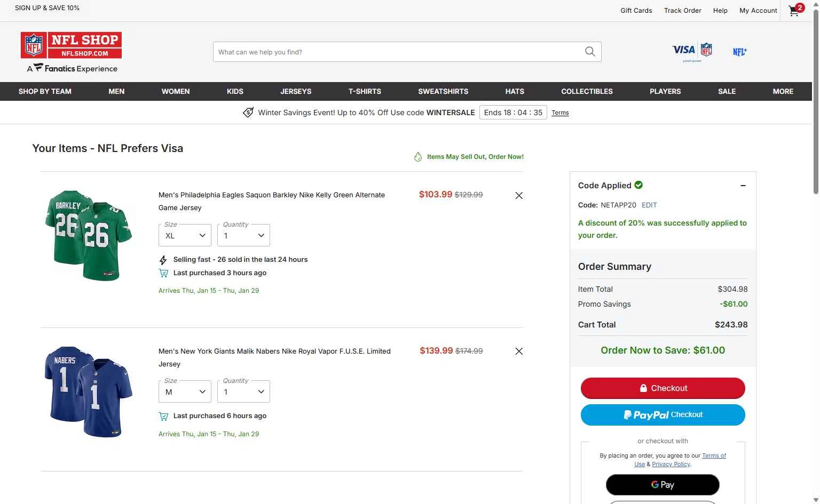This screenshot has height=504, width=820.
Task: Open the Malik Nabers jersey thumbnail
Action: pyautogui.click(x=88, y=391)
